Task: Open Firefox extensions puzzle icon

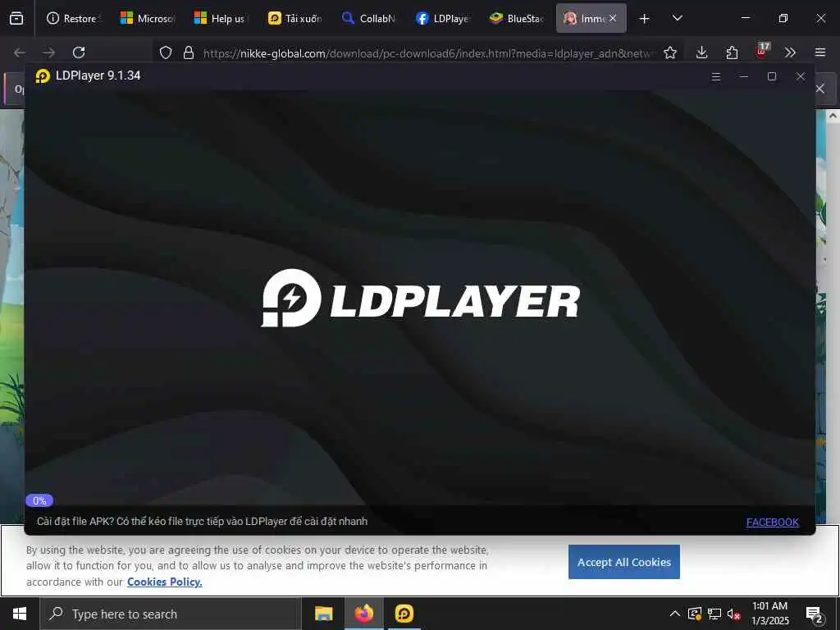Action: coord(732,52)
